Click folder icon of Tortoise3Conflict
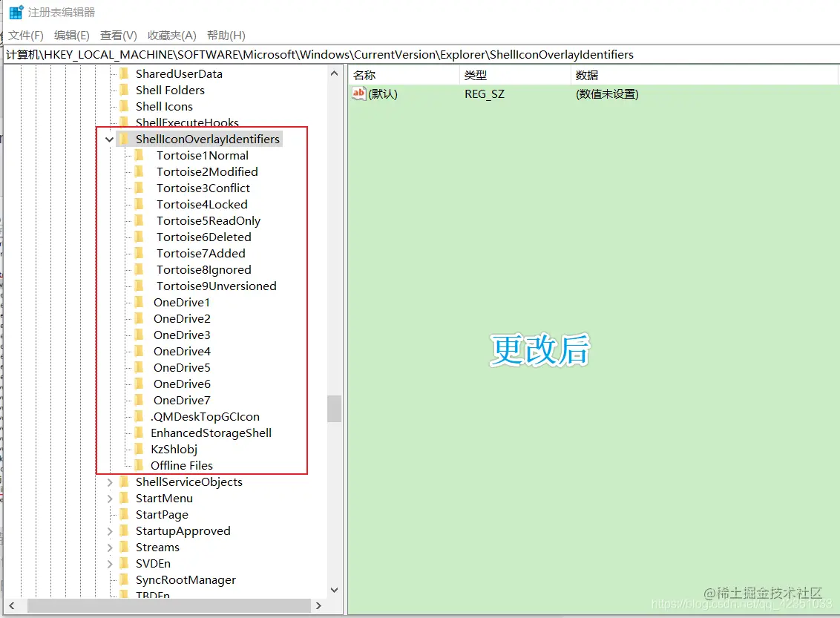Image resolution: width=840 pixels, height=618 pixels. 140,188
